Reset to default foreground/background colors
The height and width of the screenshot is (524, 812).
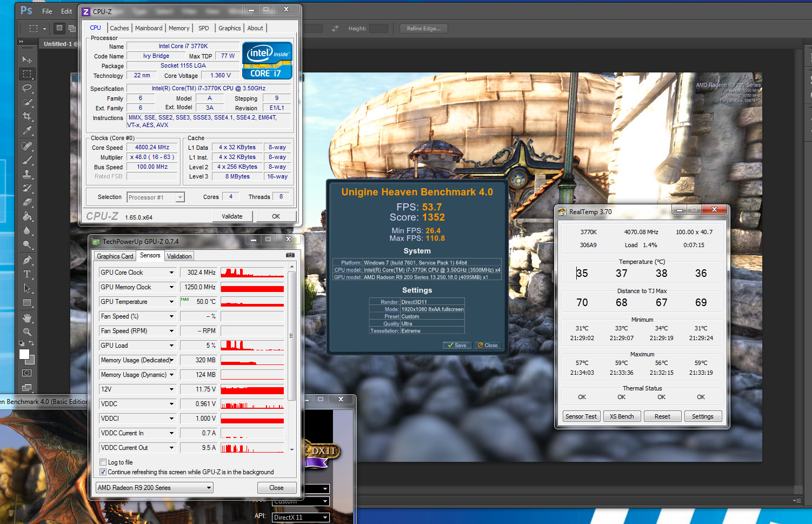[22, 343]
